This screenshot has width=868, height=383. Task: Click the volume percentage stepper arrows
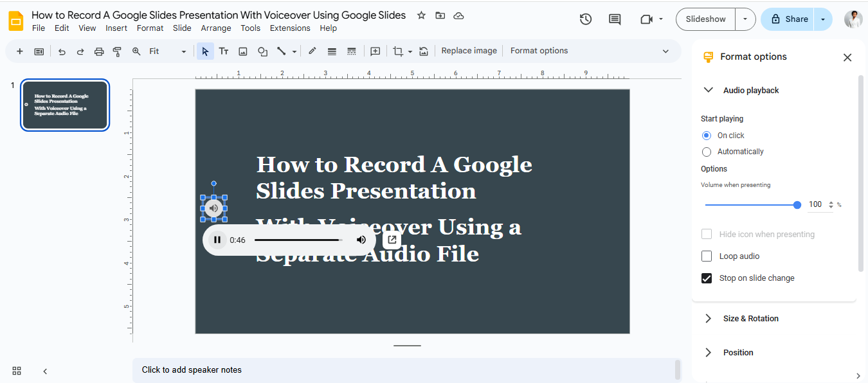coord(831,205)
